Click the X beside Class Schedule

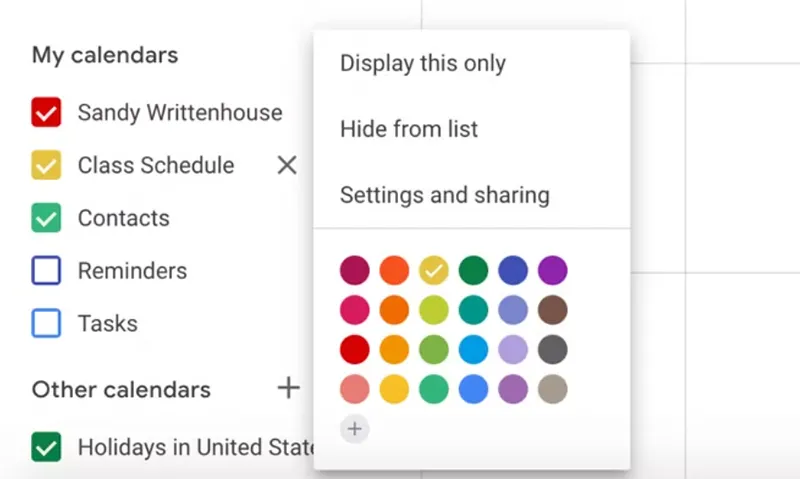[287, 165]
